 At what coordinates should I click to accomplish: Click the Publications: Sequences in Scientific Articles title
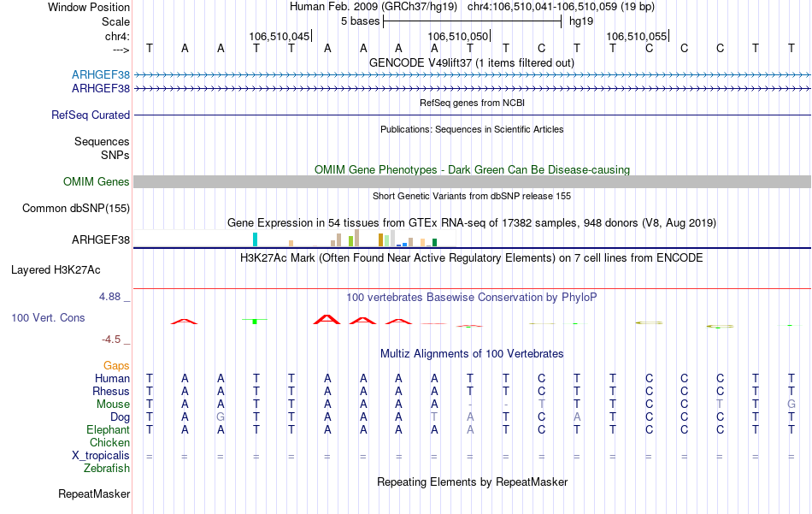pyautogui.click(x=472, y=129)
